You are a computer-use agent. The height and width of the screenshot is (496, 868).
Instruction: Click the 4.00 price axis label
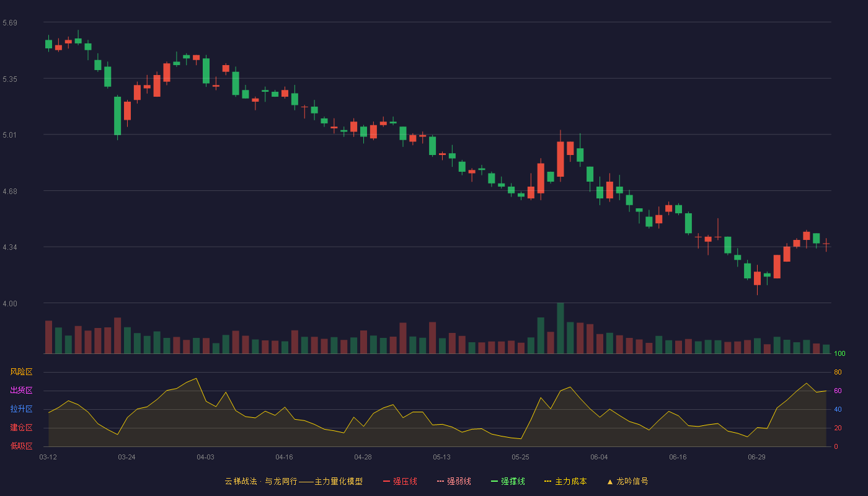coord(10,304)
